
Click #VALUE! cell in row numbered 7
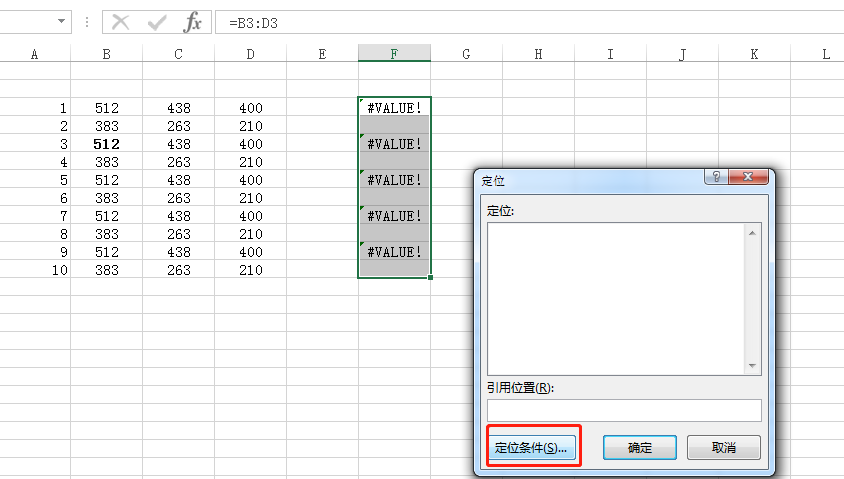point(395,215)
